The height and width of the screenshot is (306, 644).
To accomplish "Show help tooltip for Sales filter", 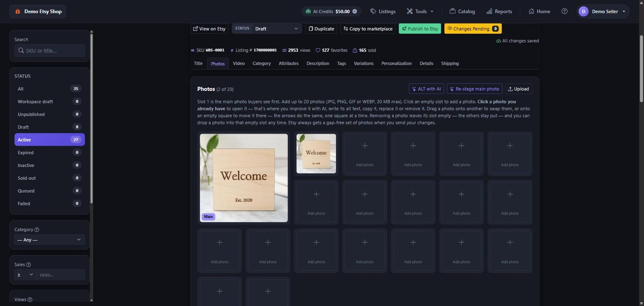I will point(28,264).
